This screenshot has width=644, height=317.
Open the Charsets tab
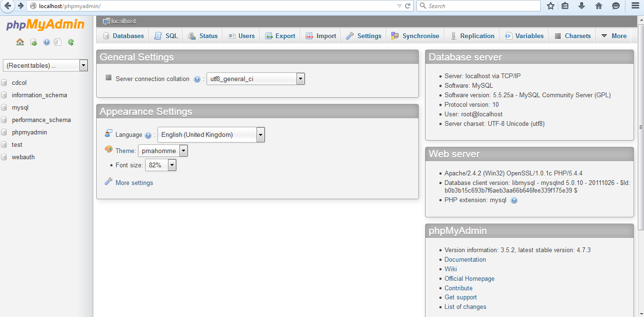[572, 36]
